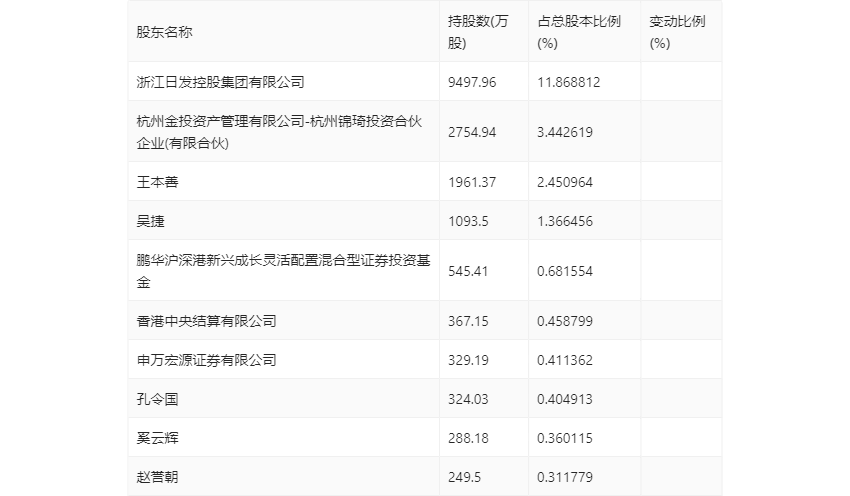Click the value 2754.94
This screenshot has height=496, width=850.
coord(472,132)
